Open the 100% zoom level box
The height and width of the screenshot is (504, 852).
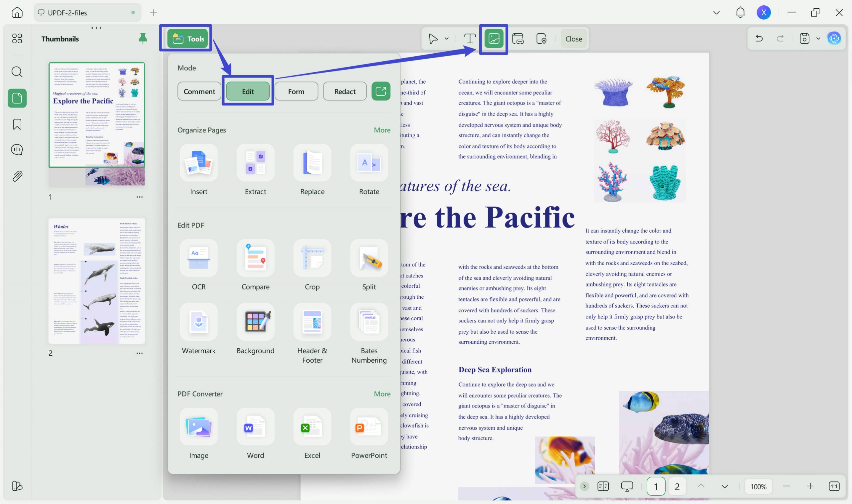pos(758,486)
